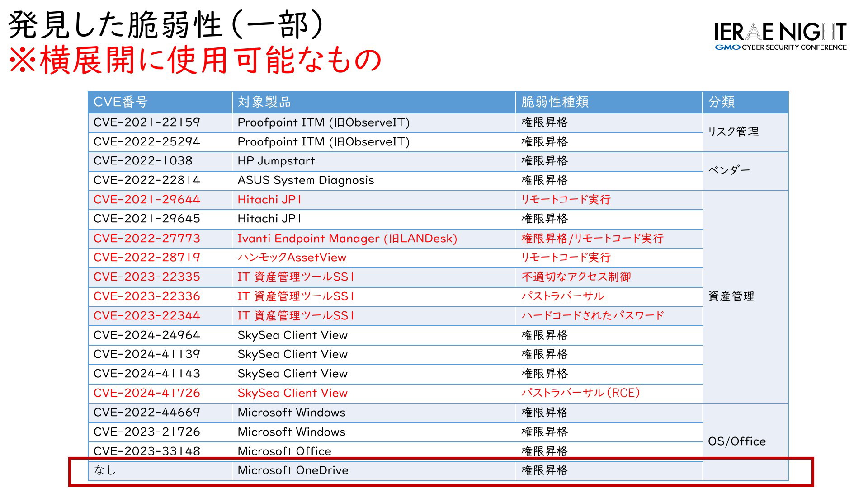Viewport: 868px width, 488px height.
Task: Click GMO CYBER SECURITY CONFERENCE tagline
Action: (781, 47)
